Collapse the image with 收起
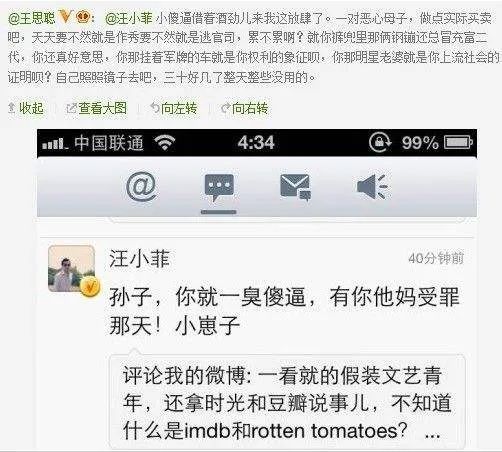The height and width of the screenshot is (452, 502). (x=26, y=108)
